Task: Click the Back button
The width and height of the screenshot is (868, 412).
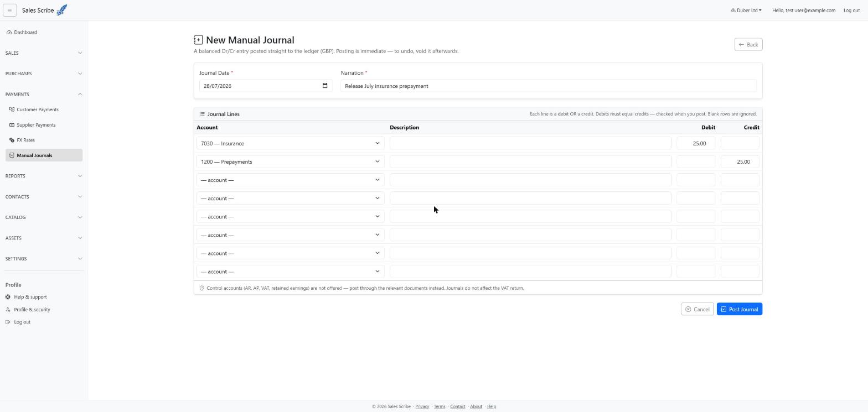Action: [748, 44]
